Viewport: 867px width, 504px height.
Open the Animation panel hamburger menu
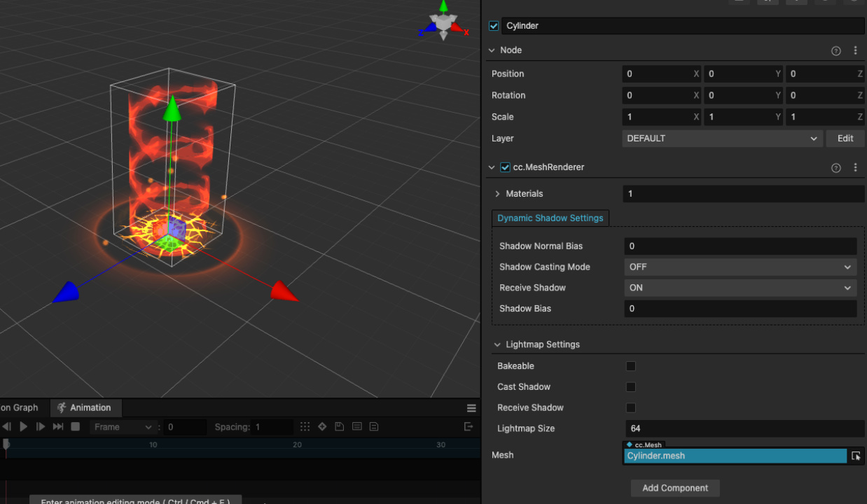click(x=471, y=408)
